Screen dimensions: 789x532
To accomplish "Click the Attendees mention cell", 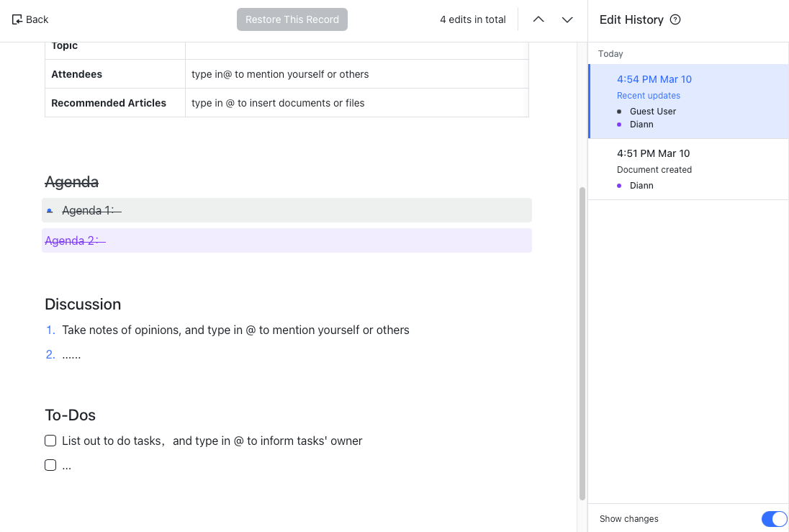I will pos(356,74).
